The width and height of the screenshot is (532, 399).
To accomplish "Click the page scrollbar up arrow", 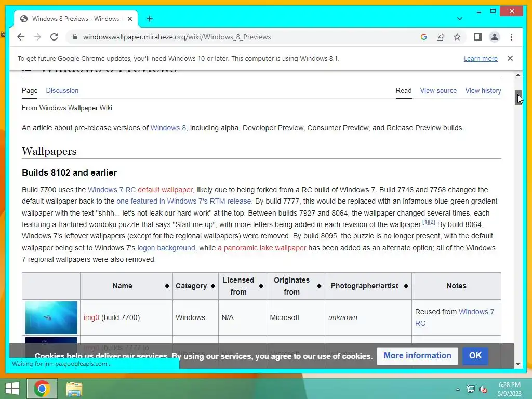I will 518,75.
